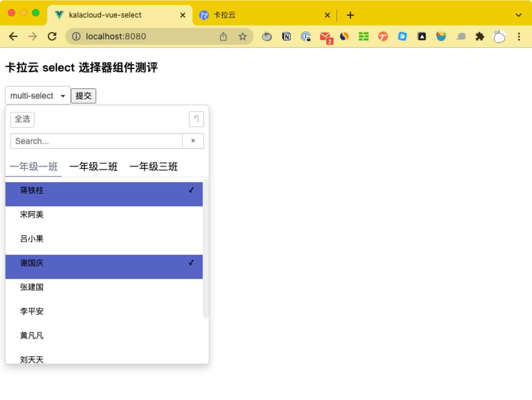The height and width of the screenshot is (400, 532).
Task: Switch to 一年级二班 tab
Action: (x=93, y=167)
